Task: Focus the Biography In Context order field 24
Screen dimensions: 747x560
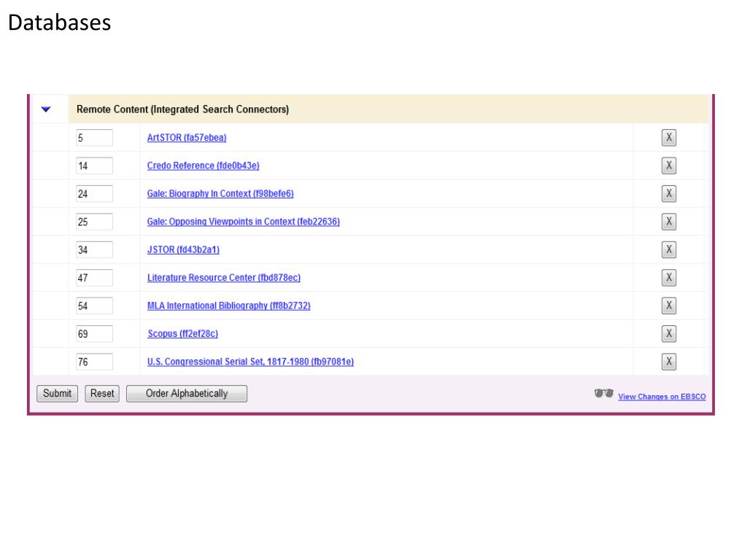Action: (94, 194)
